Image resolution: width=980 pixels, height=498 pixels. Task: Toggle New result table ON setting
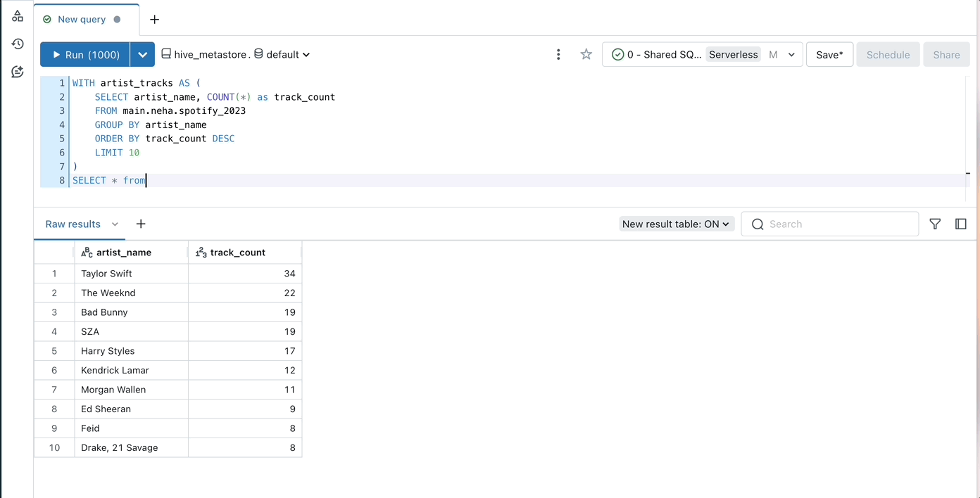click(676, 224)
